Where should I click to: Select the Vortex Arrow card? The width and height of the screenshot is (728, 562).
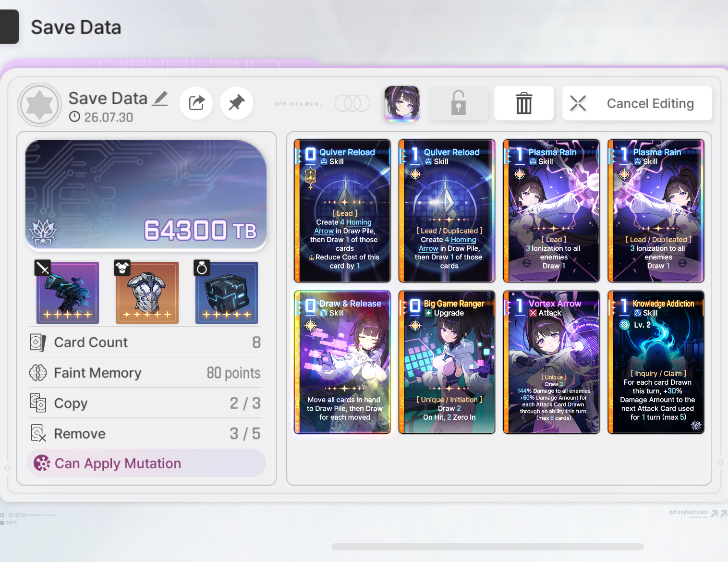551,362
